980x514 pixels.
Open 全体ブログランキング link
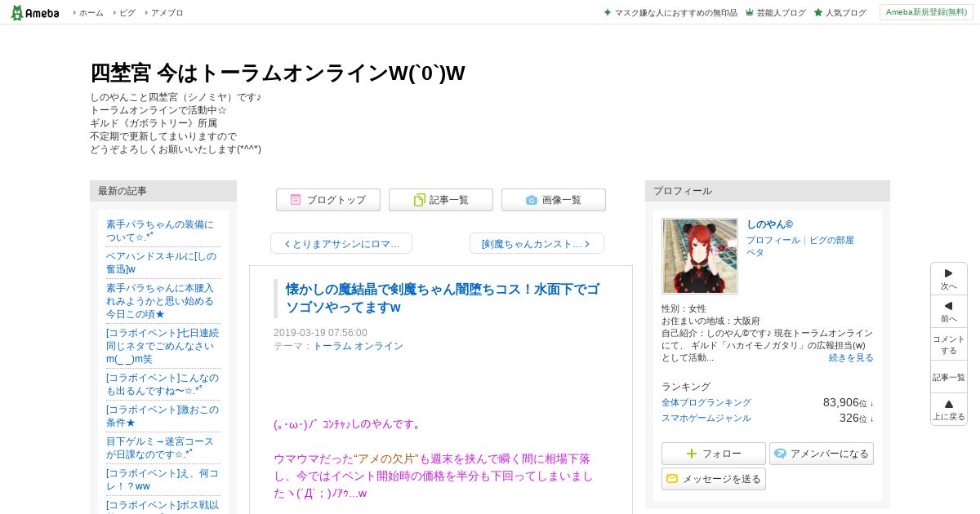tap(706, 403)
